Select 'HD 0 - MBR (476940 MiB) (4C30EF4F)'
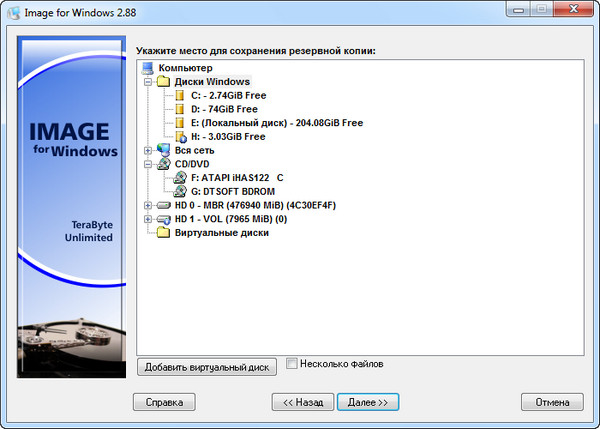 click(x=255, y=206)
